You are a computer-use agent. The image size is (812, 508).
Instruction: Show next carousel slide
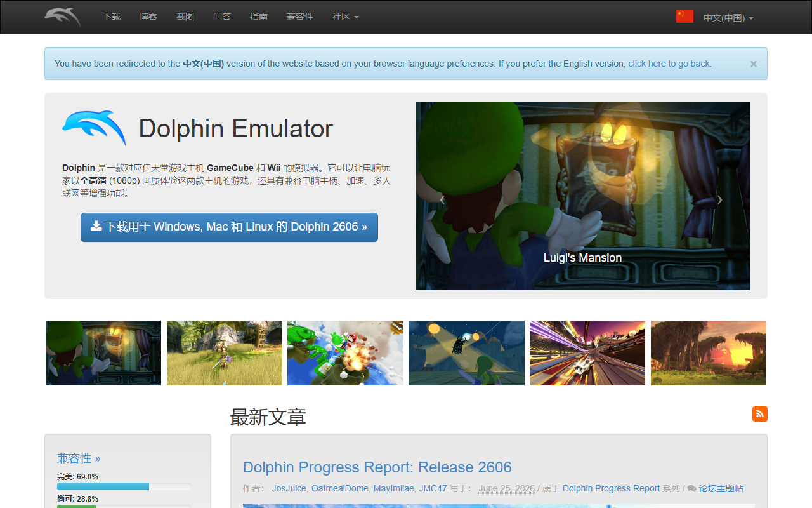coord(719,199)
